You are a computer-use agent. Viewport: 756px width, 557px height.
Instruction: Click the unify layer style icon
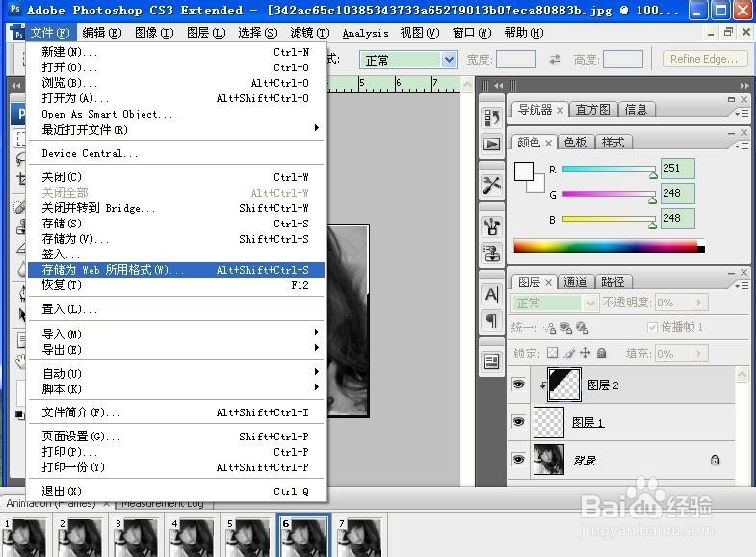click(583, 329)
